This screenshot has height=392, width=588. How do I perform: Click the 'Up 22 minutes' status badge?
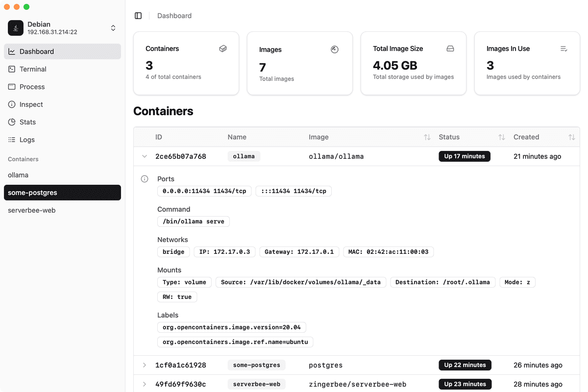coord(465,365)
